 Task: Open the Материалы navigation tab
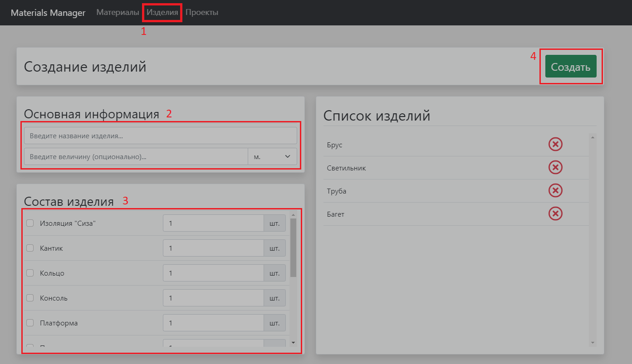(x=118, y=12)
